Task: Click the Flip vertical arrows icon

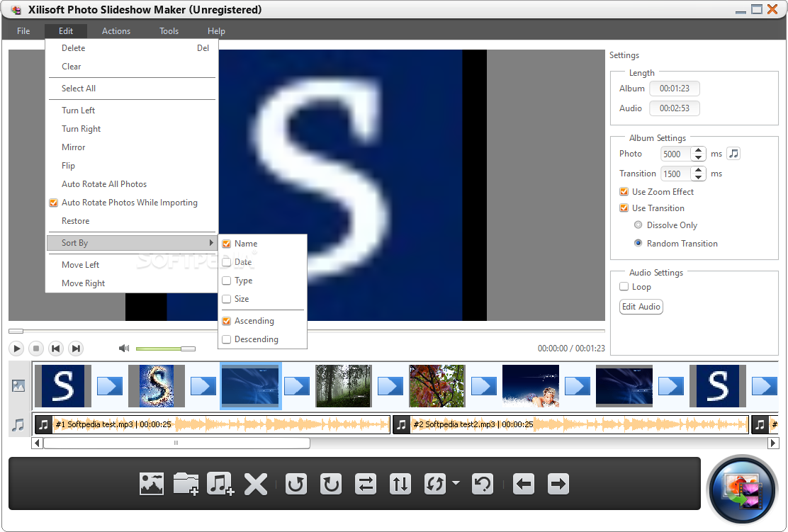Action: pyautogui.click(x=400, y=485)
